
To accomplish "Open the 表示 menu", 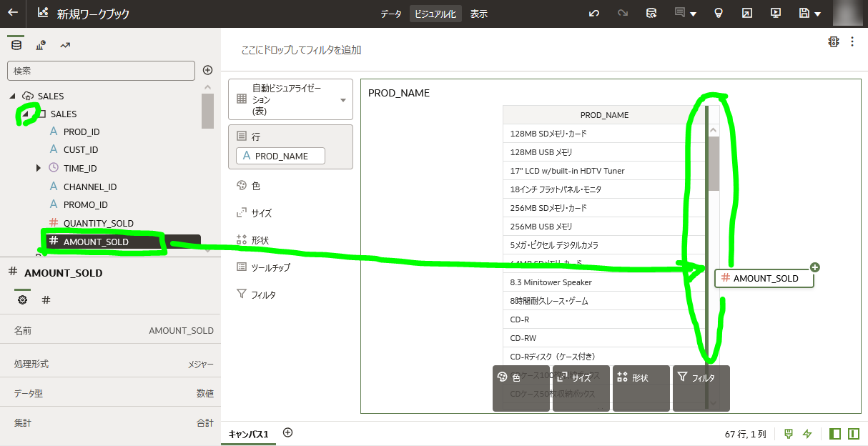I will click(478, 13).
